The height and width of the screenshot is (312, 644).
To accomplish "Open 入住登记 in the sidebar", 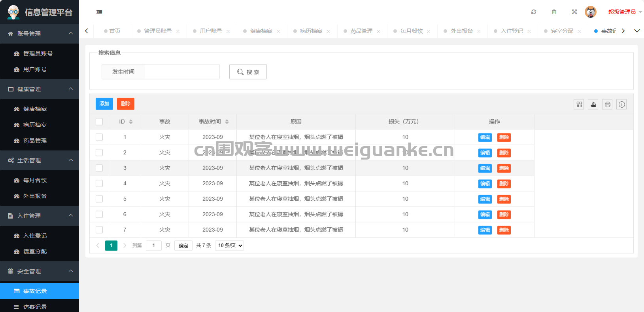I will coord(40,236).
